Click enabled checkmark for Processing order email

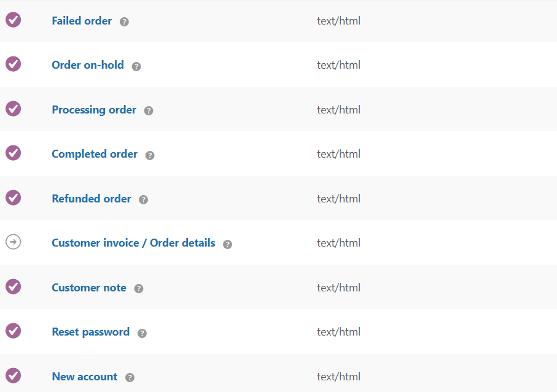point(13,109)
